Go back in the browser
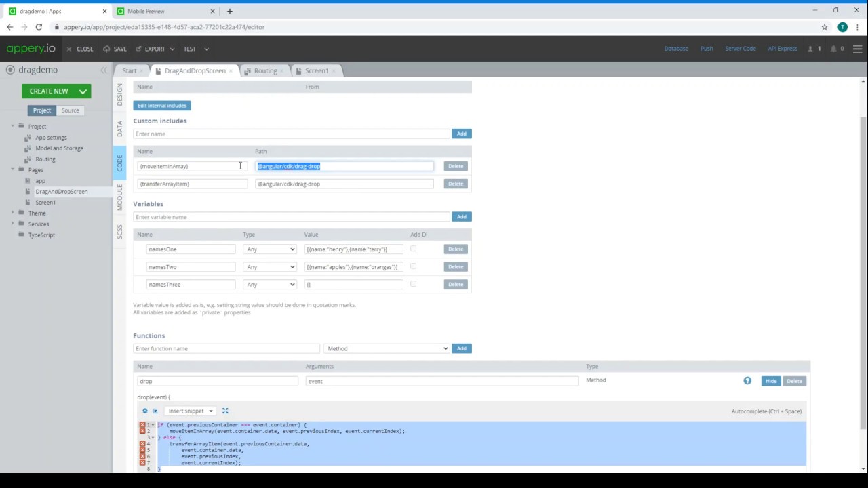 tap(9, 27)
